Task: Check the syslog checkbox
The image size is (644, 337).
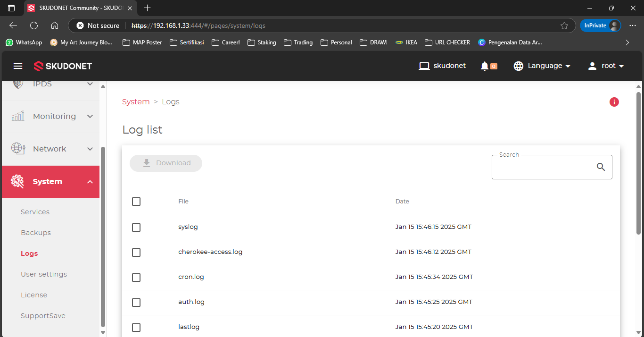Action: point(136,227)
